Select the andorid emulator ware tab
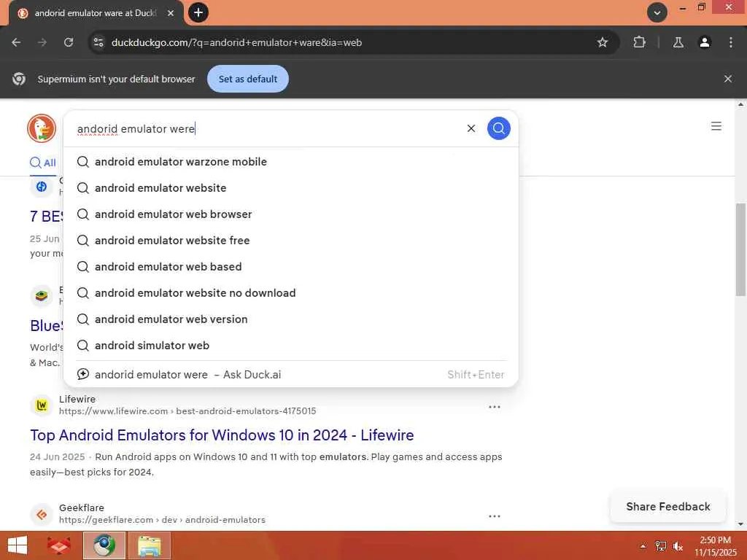The image size is (747, 560). (96, 13)
